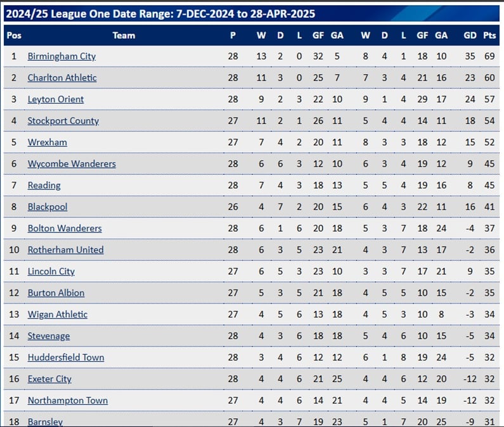
Task: Select the Bolton Wanderers link
Action: (x=65, y=229)
